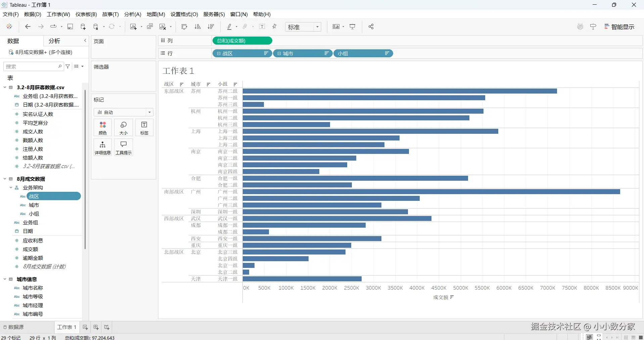Collapse the 业务架构 hierarchy
This screenshot has width=644, height=340.
[11, 188]
